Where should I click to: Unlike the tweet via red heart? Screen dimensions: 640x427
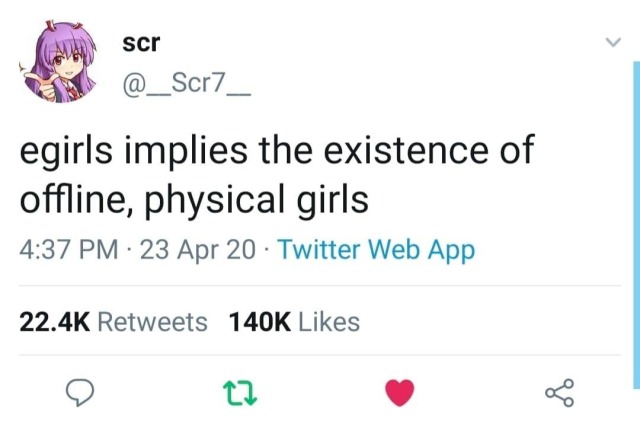tap(399, 393)
